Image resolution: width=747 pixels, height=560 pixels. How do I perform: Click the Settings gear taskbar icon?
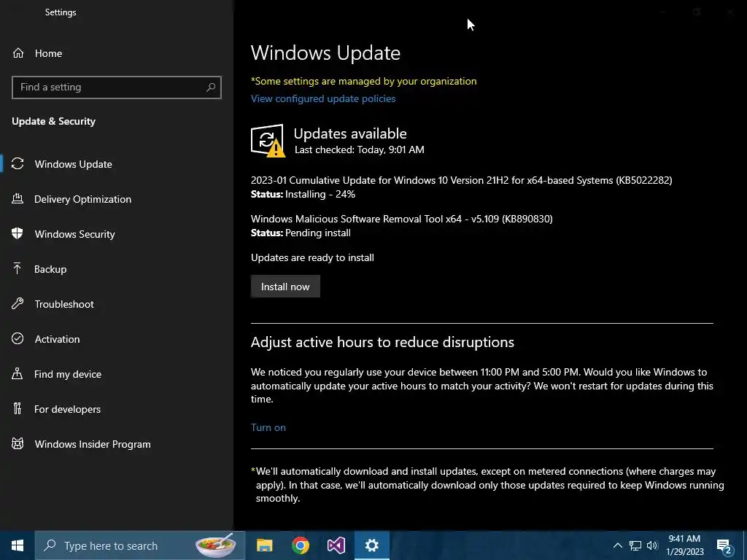click(x=371, y=545)
